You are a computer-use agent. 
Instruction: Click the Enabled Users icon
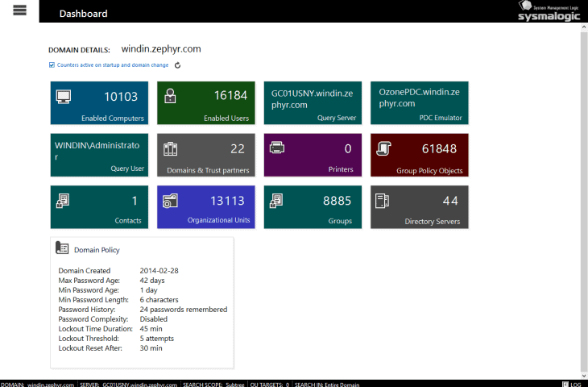pyautogui.click(x=170, y=97)
